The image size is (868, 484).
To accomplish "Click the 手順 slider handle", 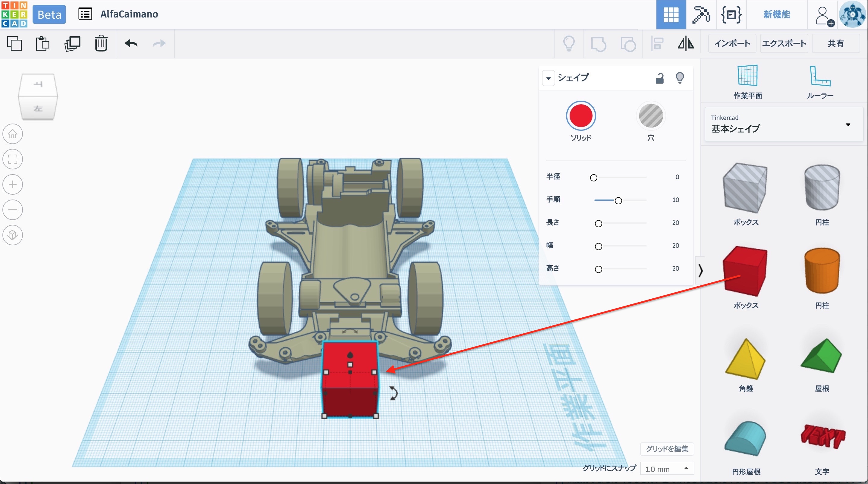I will pyautogui.click(x=618, y=200).
